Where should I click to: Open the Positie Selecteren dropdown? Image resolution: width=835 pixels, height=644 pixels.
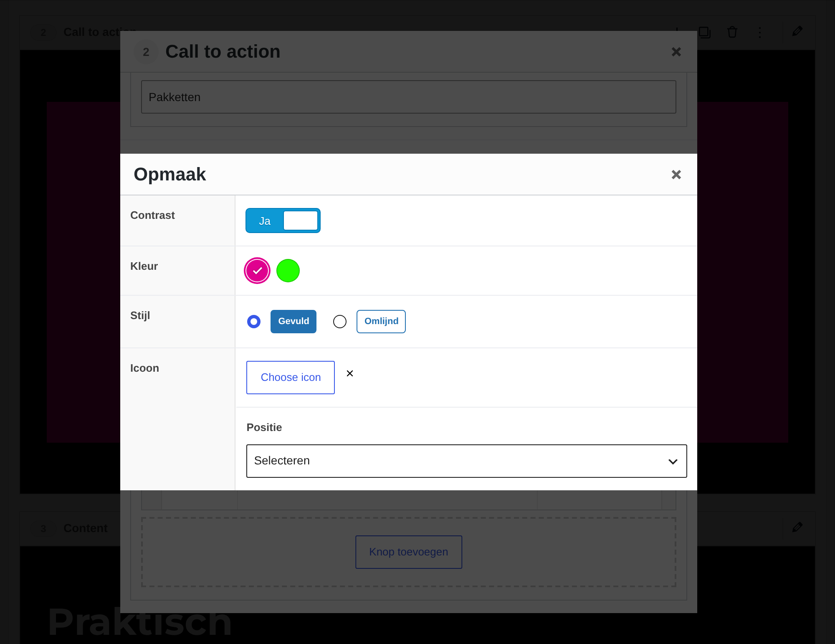[466, 461]
